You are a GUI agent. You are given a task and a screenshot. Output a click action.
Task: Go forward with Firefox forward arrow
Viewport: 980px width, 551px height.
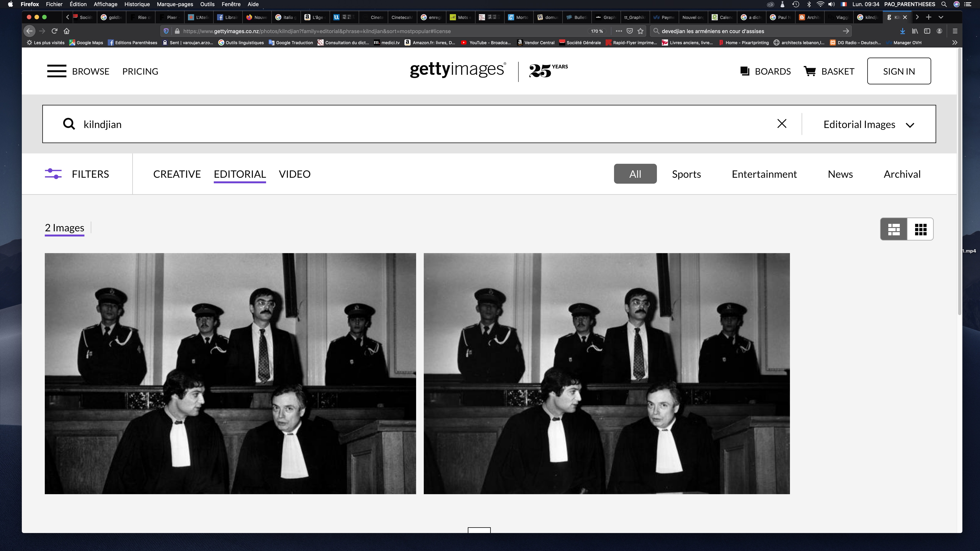click(x=42, y=31)
